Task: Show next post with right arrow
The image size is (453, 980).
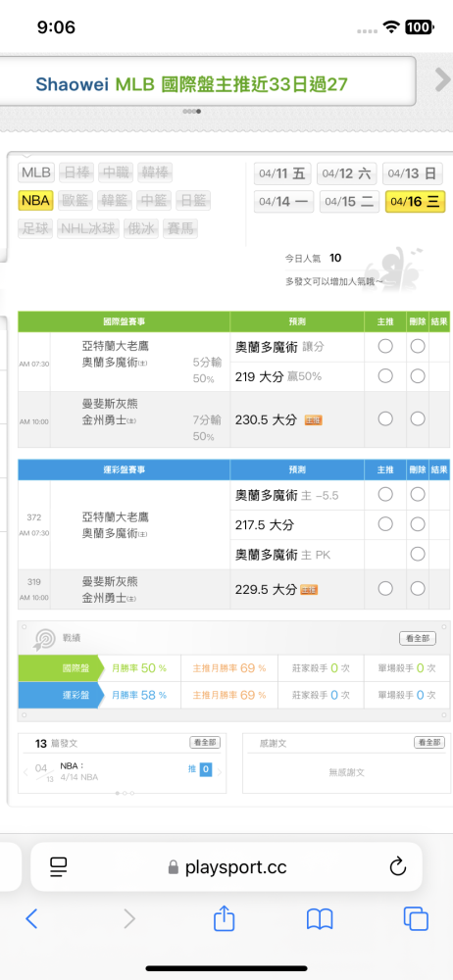Action: [220, 772]
